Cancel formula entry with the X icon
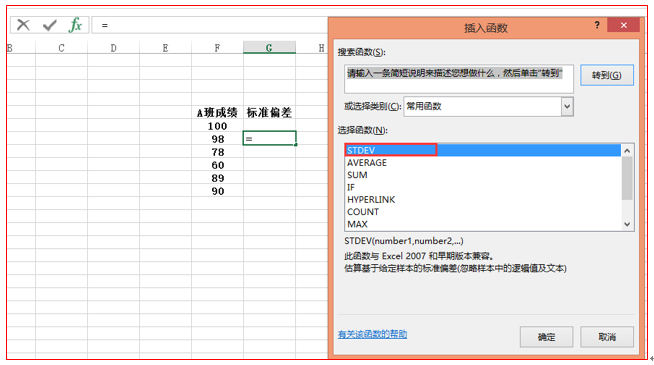 click(x=23, y=25)
